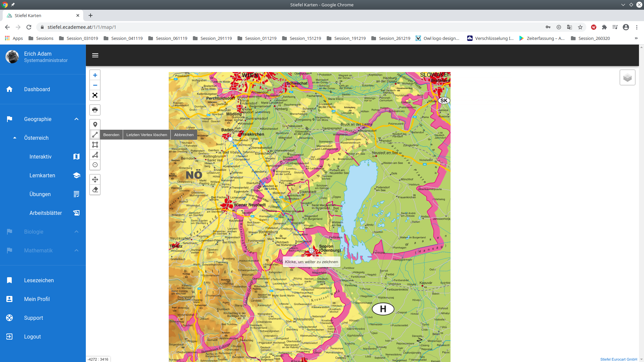
Task: Show more bookmarks overflow chevron
Action: (636, 38)
